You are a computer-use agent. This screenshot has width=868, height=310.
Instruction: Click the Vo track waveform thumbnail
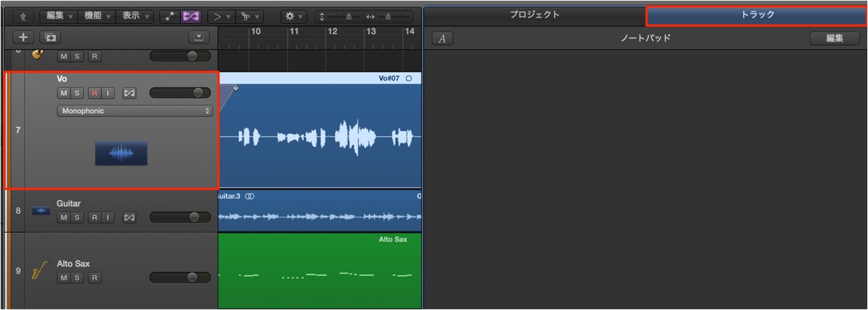coord(121,154)
